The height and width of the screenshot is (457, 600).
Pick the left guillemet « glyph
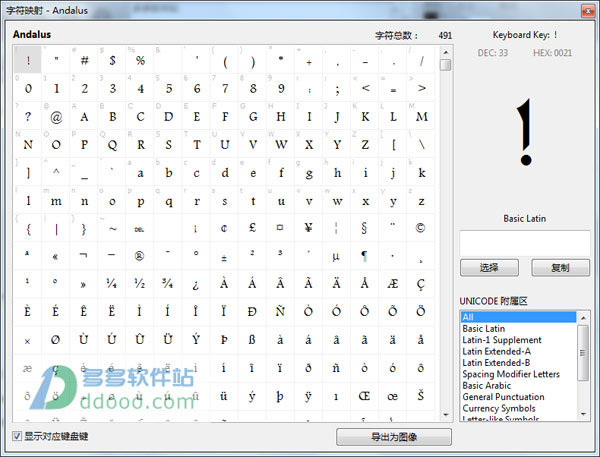(x=56, y=256)
